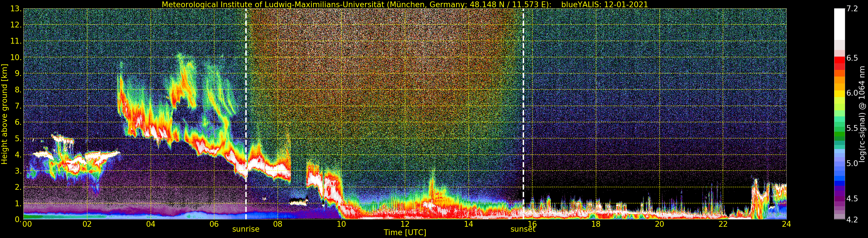This screenshot has width=868, height=238.
Task: Click the colorbar value label '5.0'
Action: 852,163
